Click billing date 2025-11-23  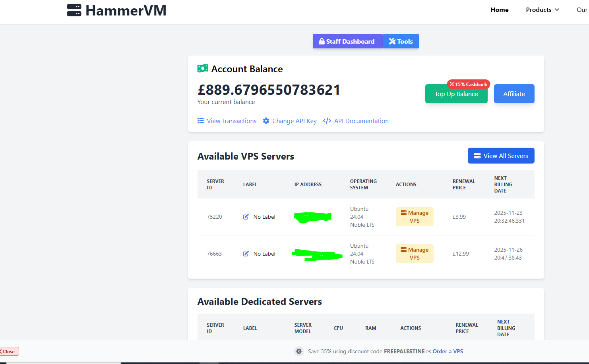click(509, 217)
